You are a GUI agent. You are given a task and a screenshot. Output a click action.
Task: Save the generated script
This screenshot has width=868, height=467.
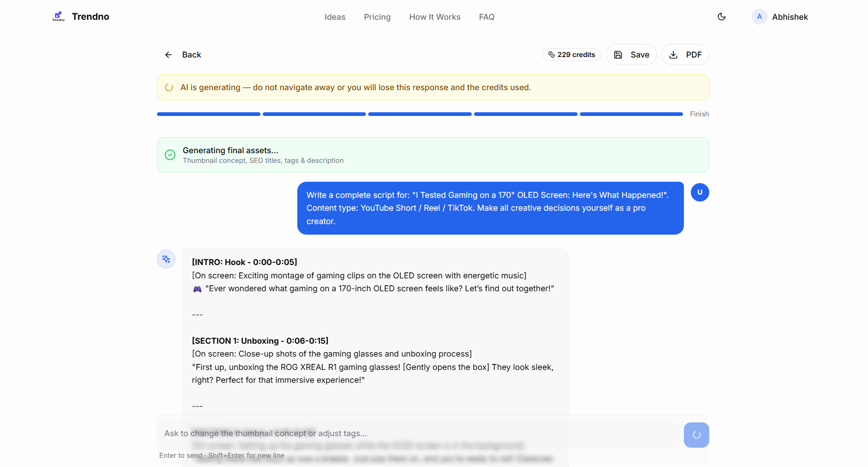coord(631,55)
